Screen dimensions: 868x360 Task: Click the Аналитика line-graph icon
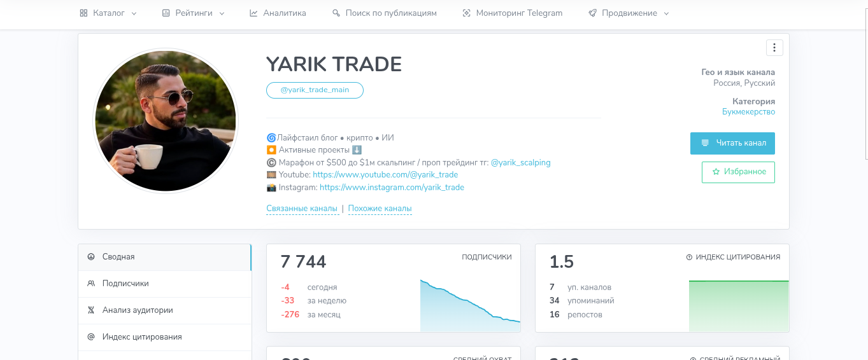[x=253, y=13]
